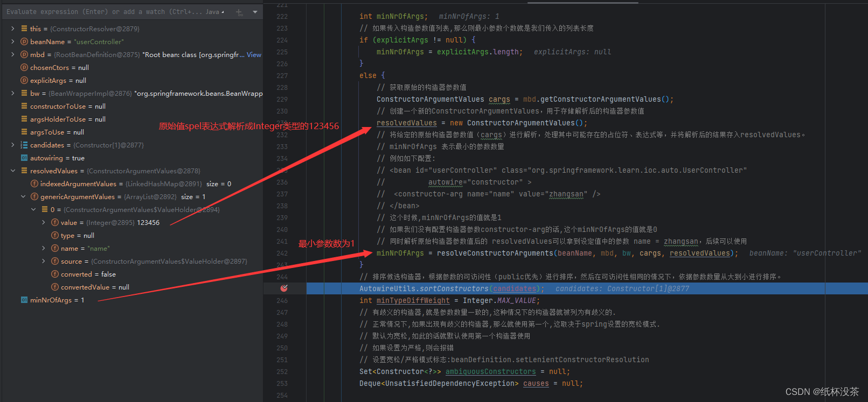Expand the source ValueHolder node

pyautogui.click(x=44, y=261)
